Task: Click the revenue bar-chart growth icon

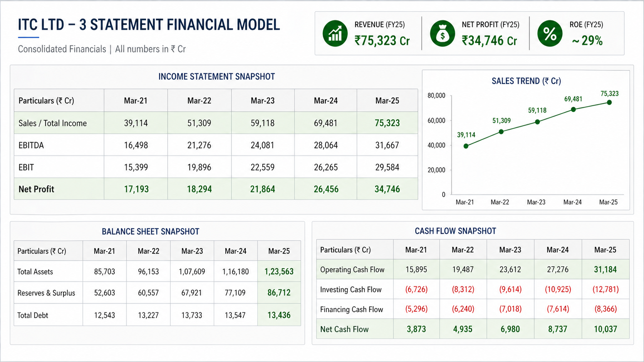Action: pyautogui.click(x=335, y=33)
